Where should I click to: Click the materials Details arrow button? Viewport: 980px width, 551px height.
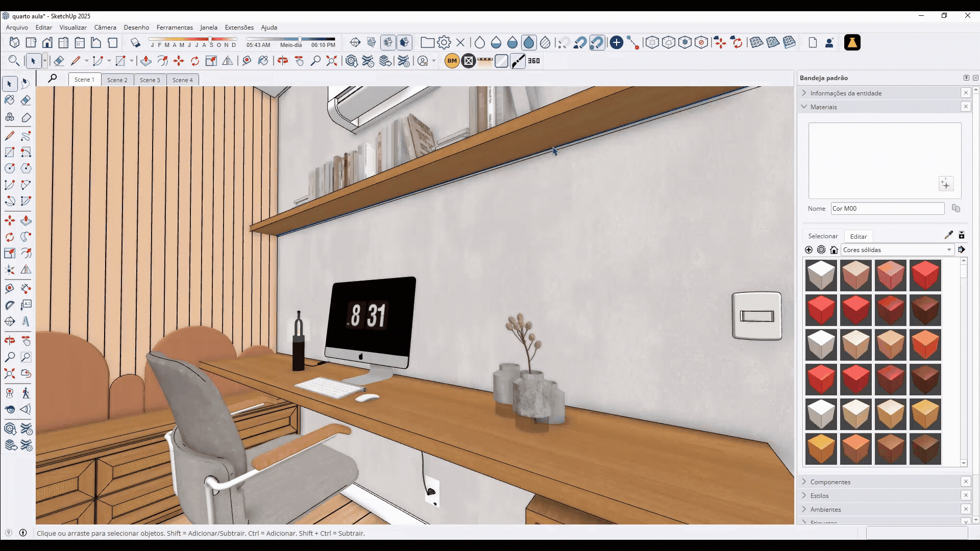(x=962, y=250)
